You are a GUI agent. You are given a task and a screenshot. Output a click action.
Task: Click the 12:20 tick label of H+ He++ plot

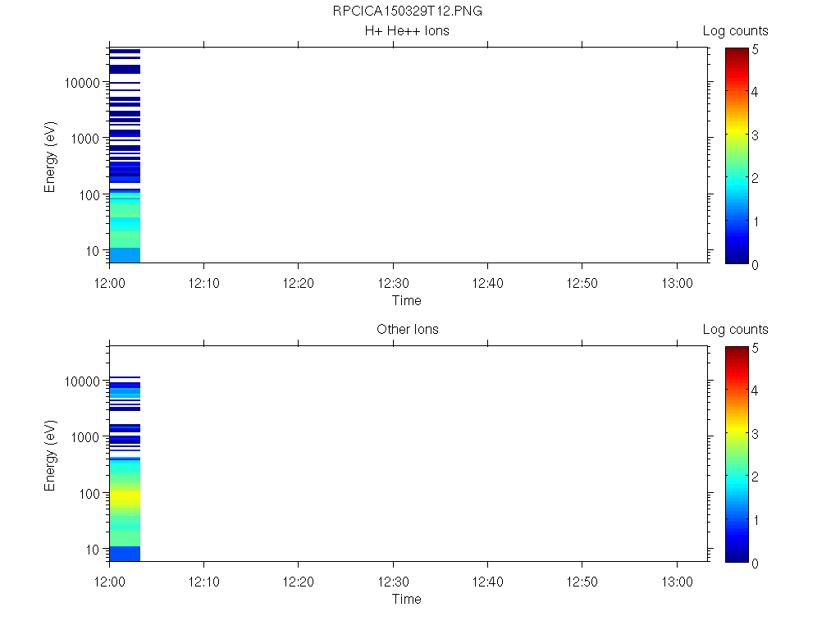[299, 283]
